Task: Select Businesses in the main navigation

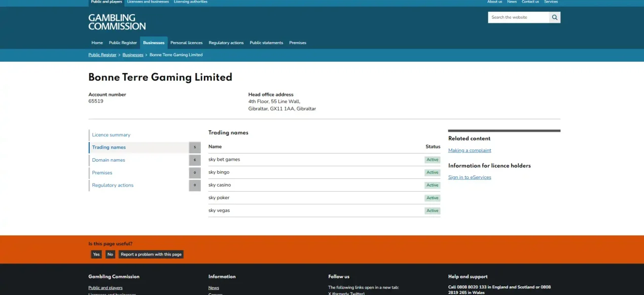Action: 154,43
